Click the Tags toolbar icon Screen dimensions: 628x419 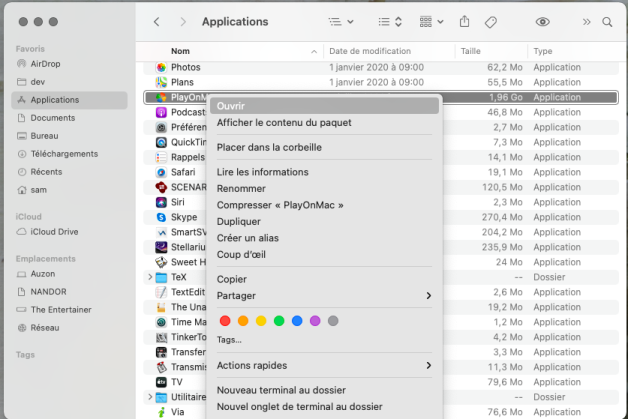(x=491, y=22)
